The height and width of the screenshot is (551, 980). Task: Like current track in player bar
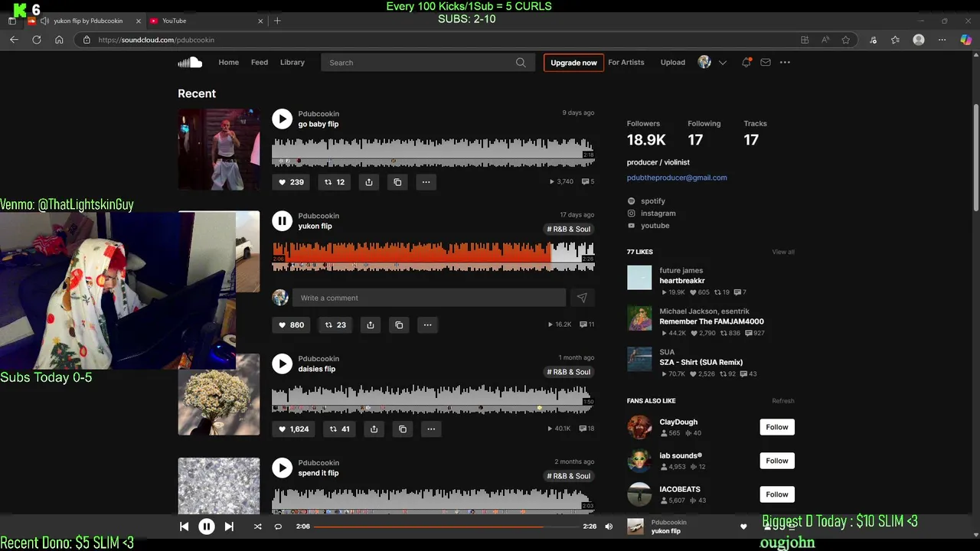click(x=743, y=527)
